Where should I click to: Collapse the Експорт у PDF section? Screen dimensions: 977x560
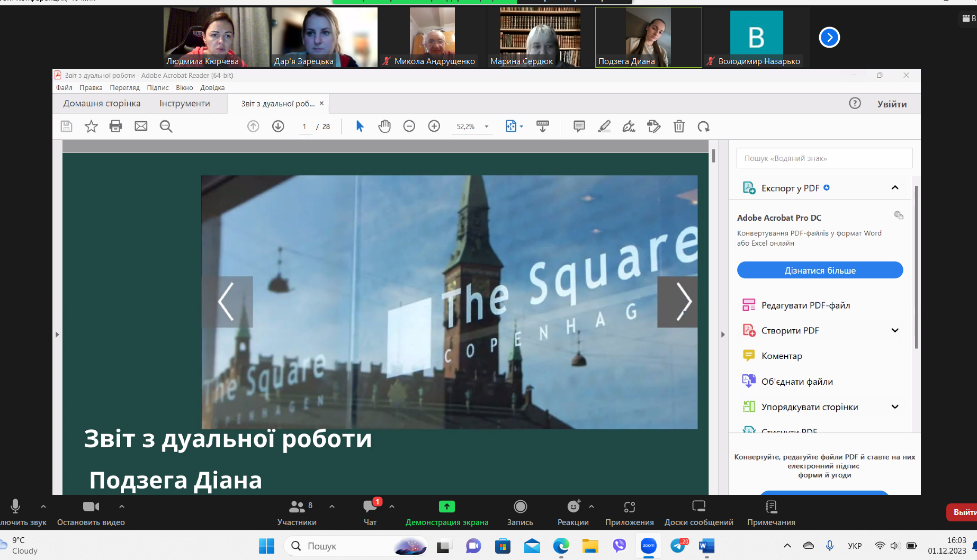[894, 188]
